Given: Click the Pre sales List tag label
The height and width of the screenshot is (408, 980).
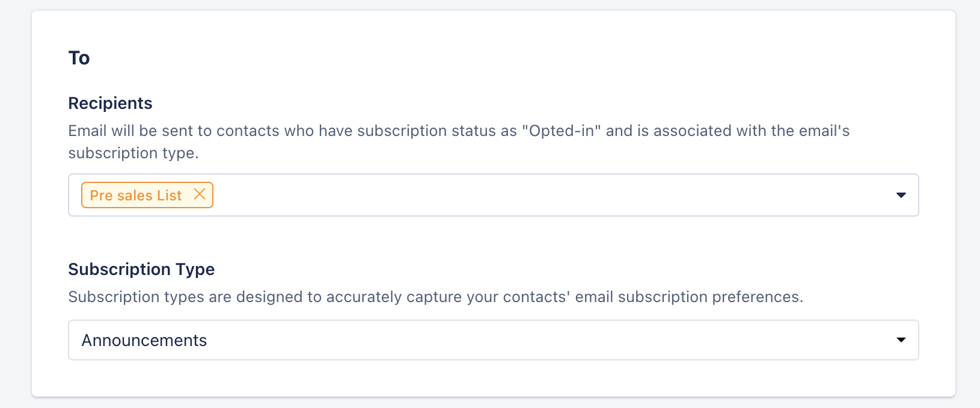Looking at the screenshot, I should pos(136,196).
